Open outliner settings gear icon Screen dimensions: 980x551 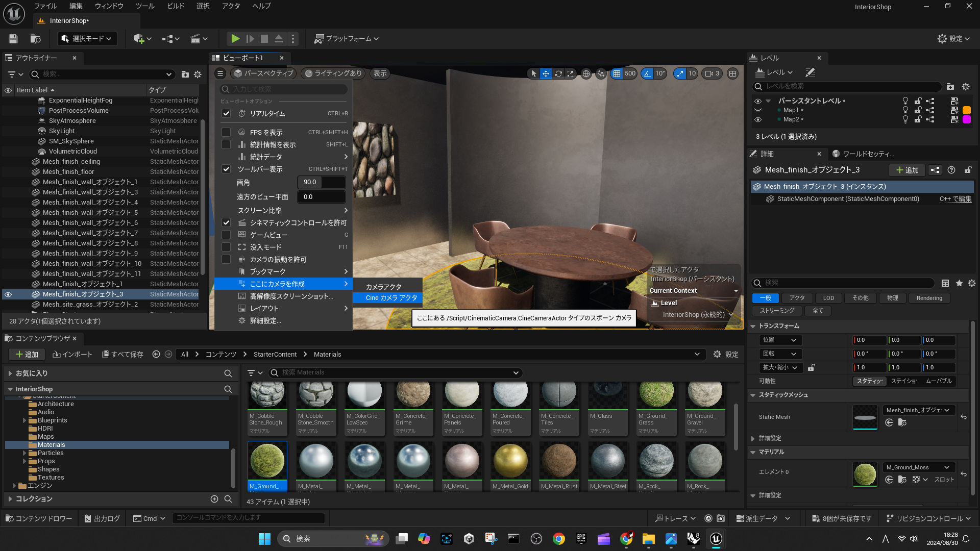[x=198, y=74]
